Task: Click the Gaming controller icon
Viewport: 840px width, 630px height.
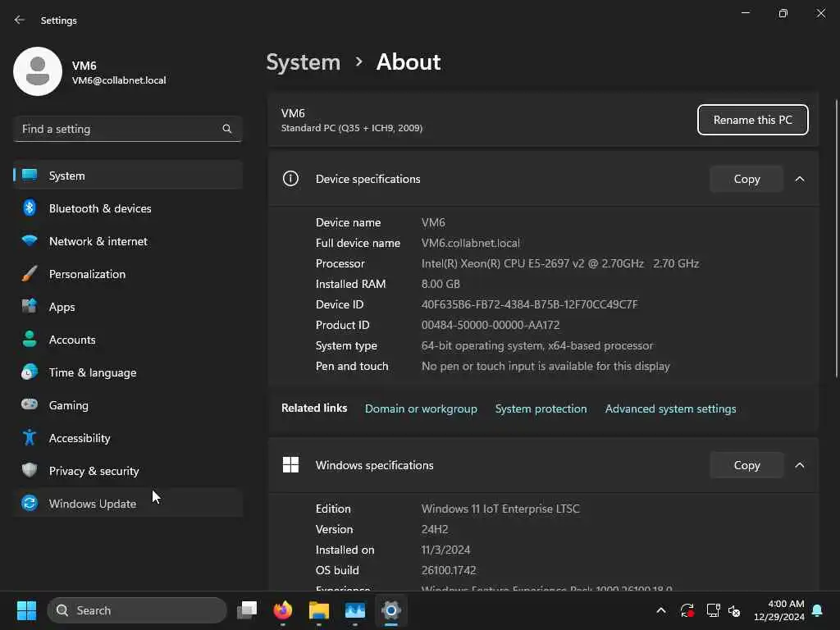Action: [x=30, y=404]
